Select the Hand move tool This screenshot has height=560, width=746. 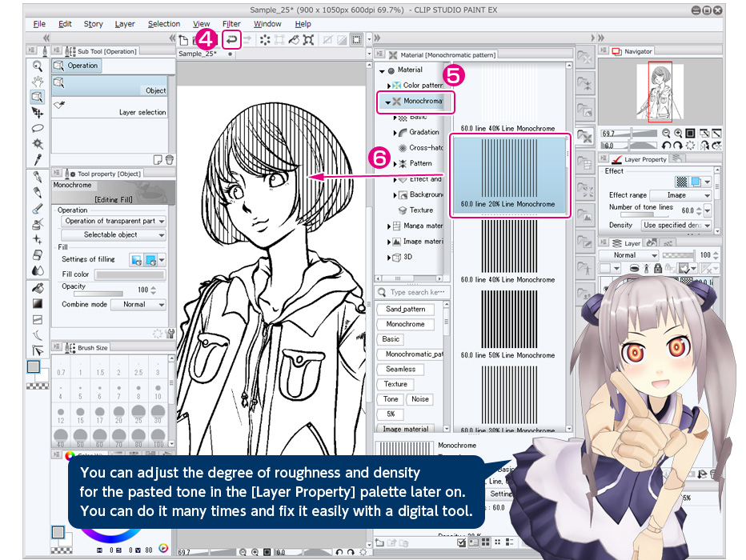[37, 82]
